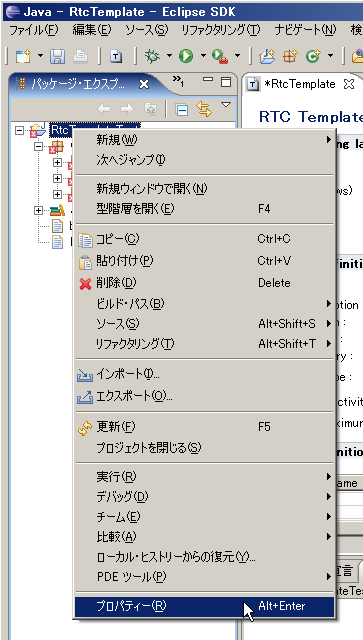The height and width of the screenshot is (640, 363).
Task: Open the 新規(W) submenu
Action: [x=205, y=140]
